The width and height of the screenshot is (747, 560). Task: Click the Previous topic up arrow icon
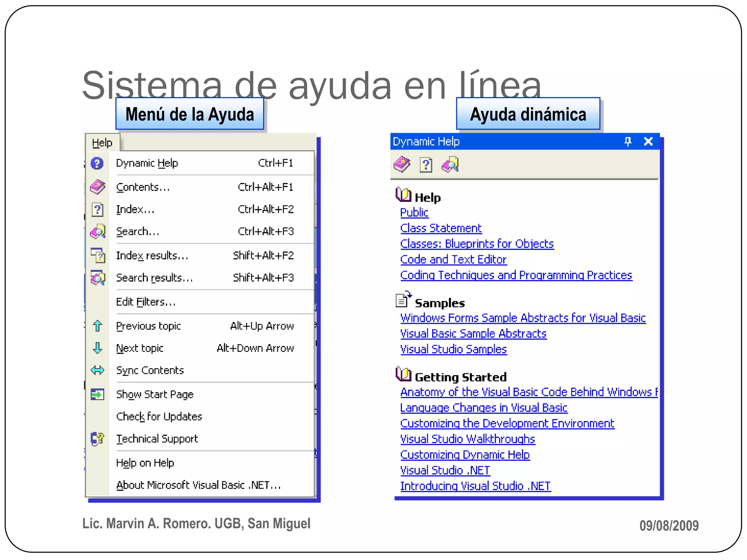pyautogui.click(x=97, y=326)
